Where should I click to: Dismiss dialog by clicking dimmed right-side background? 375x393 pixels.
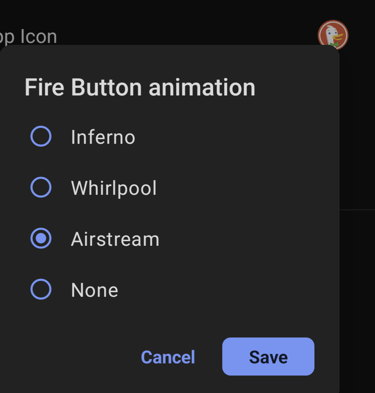coord(357,267)
